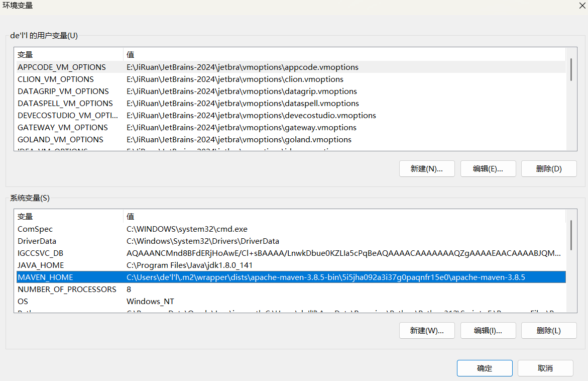Select the OS system variable
588x381 pixels.
pyautogui.click(x=23, y=301)
